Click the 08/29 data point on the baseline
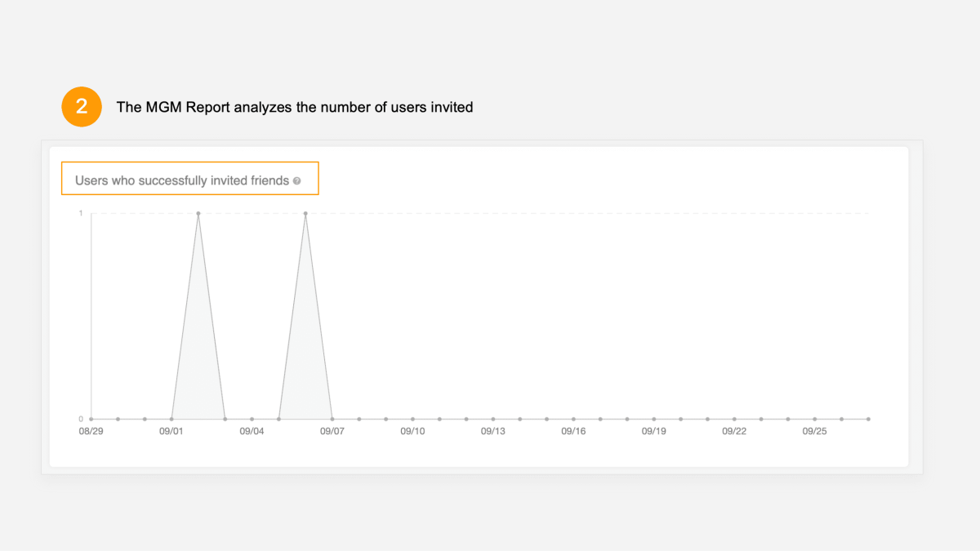 (91, 419)
